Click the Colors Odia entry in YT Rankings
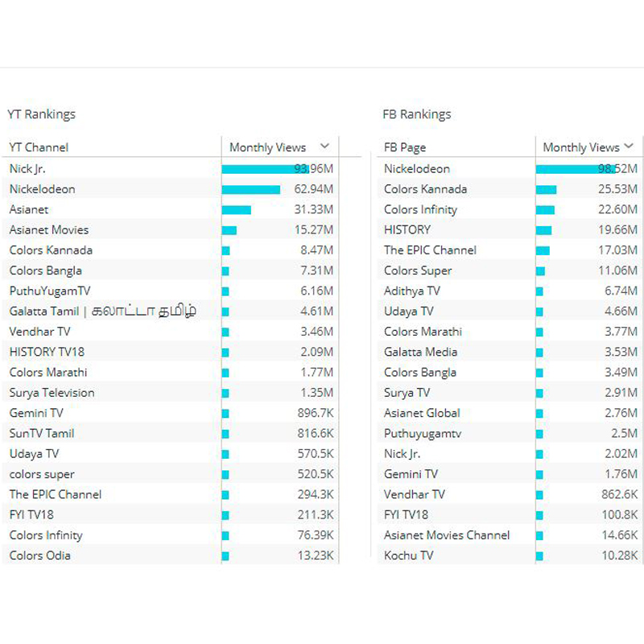Image resolution: width=644 pixels, height=644 pixels. point(35,555)
